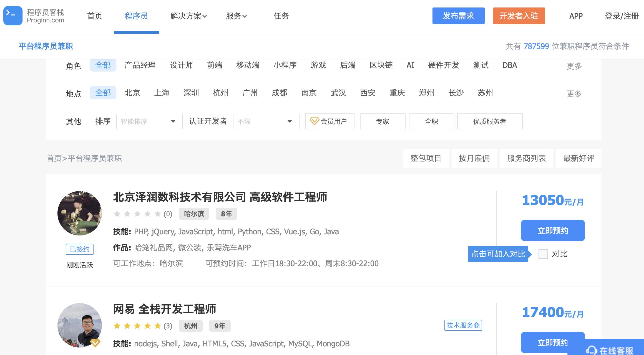This screenshot has width=644, height=355.
Task: Toggle the 全职 filter option
Action: tap(431, 121)
